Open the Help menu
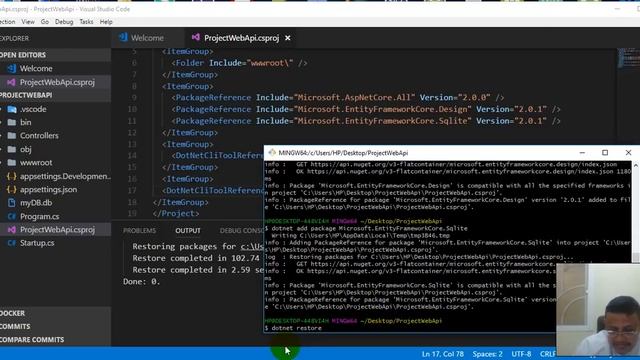 (x=106, y=22)
